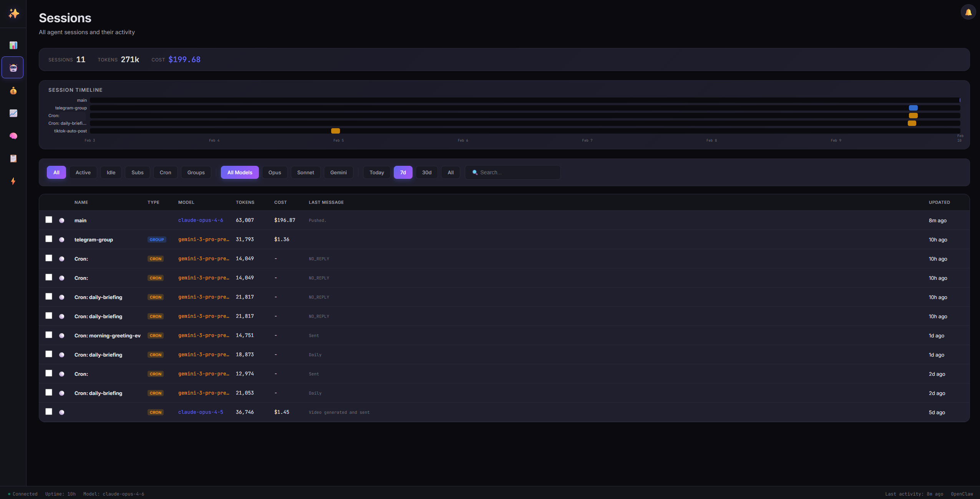Screen dimensions: 980x499
Task: Switch time range to 30d
Action: tap(426, 172)
